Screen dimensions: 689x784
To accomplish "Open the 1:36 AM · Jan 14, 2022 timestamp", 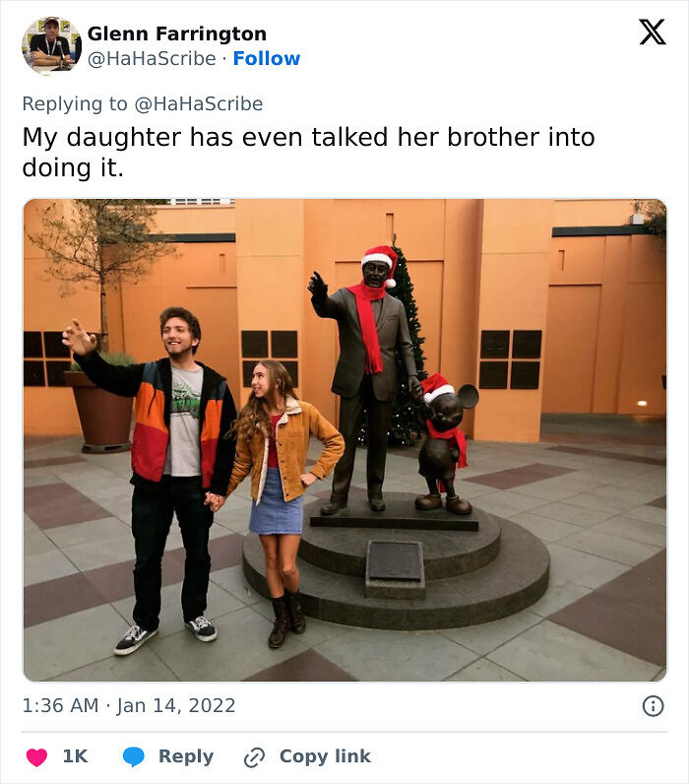I will pos(128,706).
